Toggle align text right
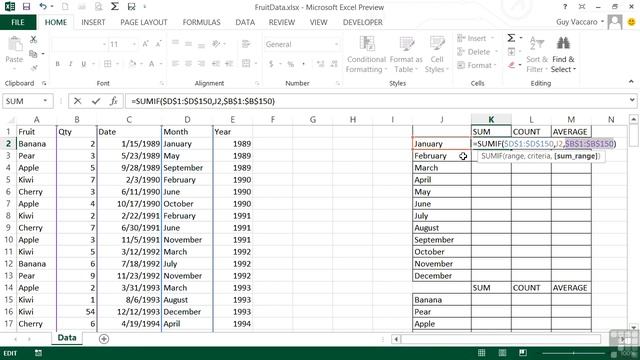 (x=201, y=64)
